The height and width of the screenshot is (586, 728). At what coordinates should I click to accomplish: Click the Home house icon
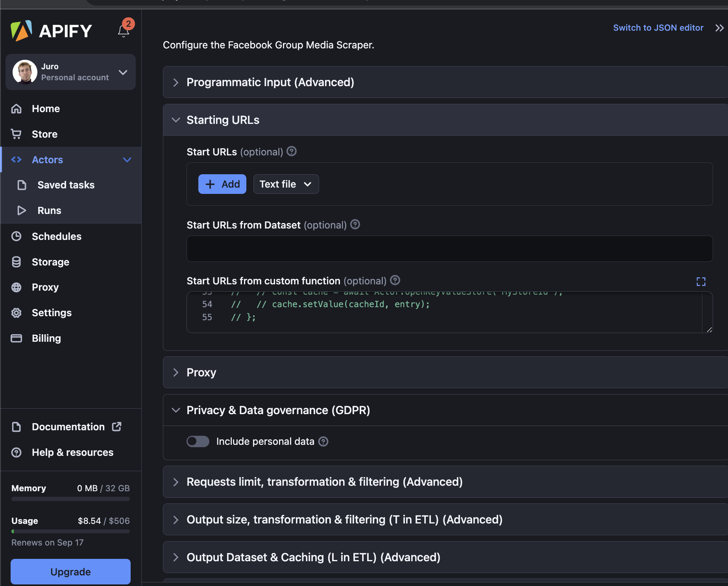click(x=16, y=109)
